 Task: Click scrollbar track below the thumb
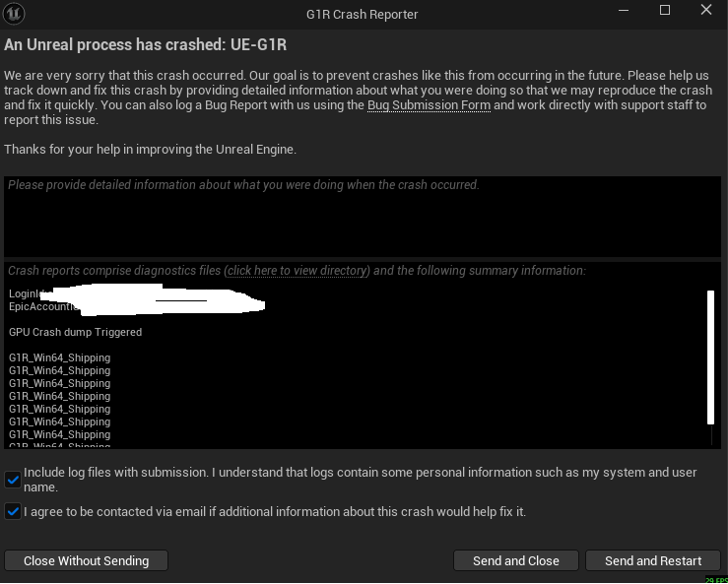(x=711, y=435)
